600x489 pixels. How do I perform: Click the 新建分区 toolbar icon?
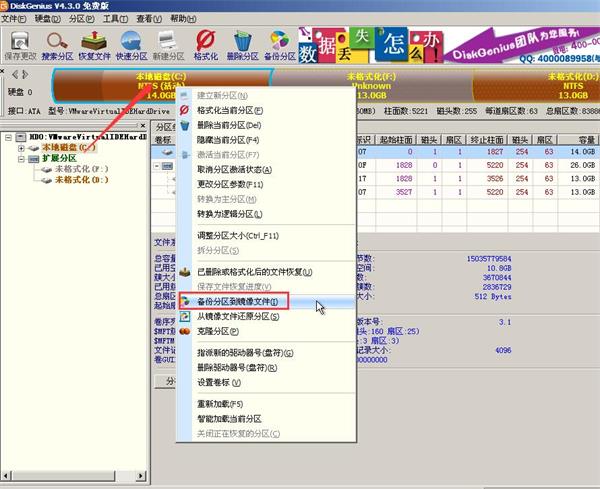(168, 46)
